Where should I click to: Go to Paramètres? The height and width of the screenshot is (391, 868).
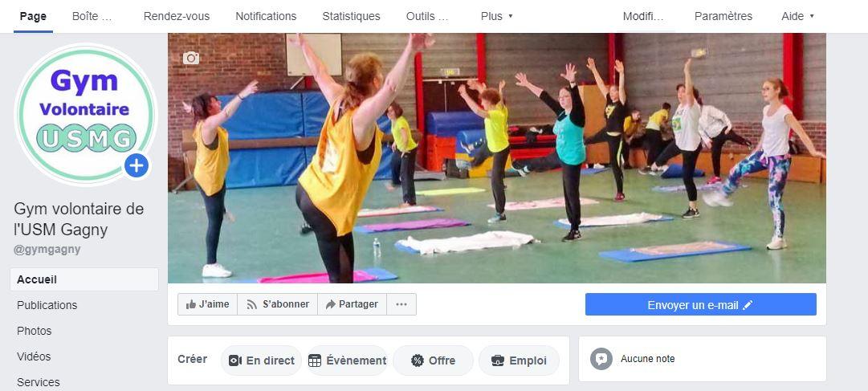[x=723, y=16]
